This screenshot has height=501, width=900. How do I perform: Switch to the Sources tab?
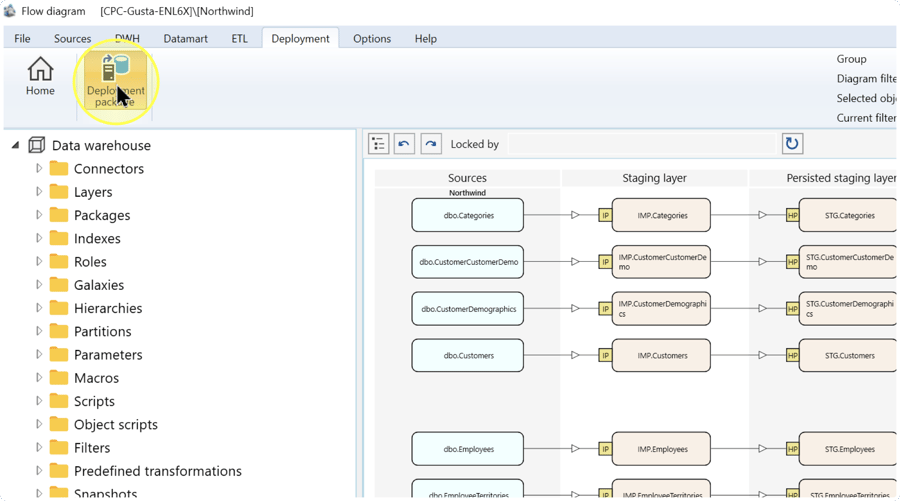(x=72, y=38)
